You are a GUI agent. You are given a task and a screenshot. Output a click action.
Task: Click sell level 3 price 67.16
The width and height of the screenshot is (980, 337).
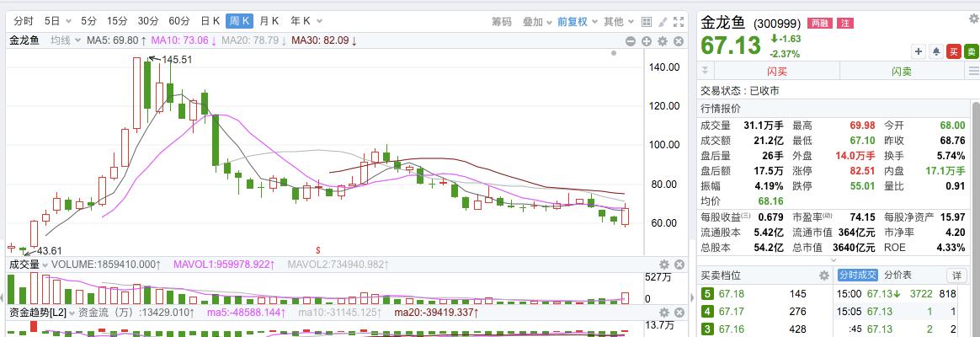[732, 329]
